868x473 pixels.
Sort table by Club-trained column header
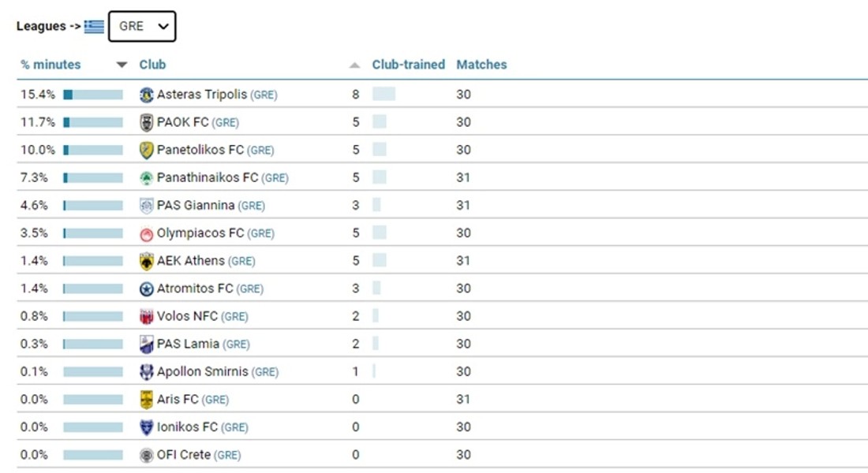(408, 65)
